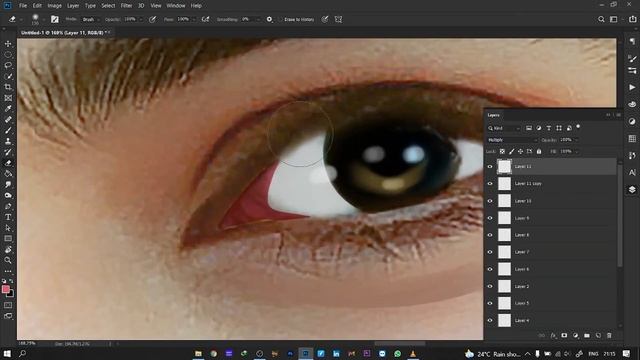This screenshot has height=360, width=640.
Task: Open eraser tool preset dropdown
Action: tap(21, 20)
